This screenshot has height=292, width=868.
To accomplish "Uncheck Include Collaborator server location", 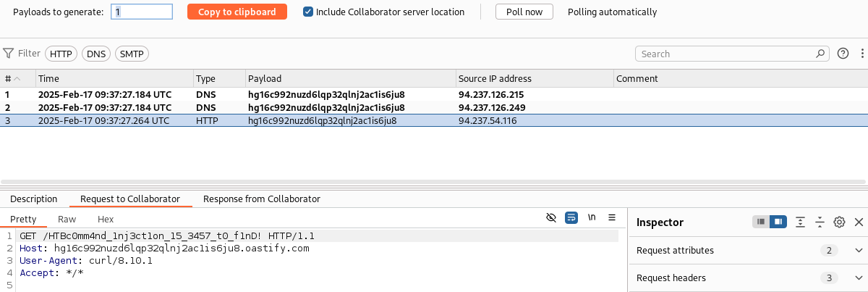I will click(x=308, y=12).
